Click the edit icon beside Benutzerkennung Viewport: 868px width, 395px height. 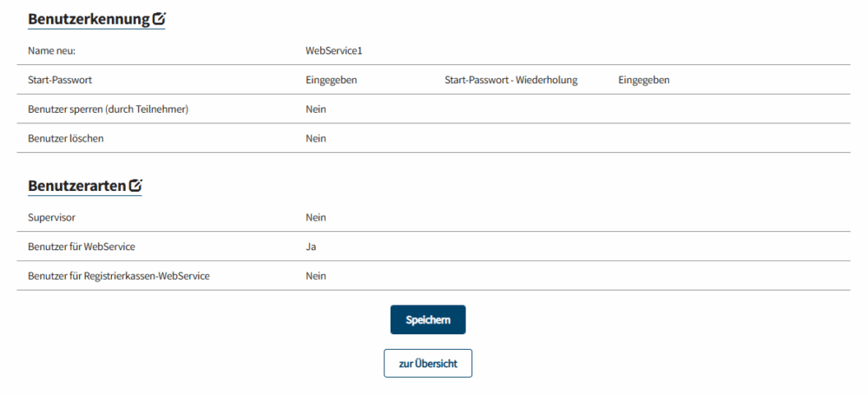coord(158,18)
